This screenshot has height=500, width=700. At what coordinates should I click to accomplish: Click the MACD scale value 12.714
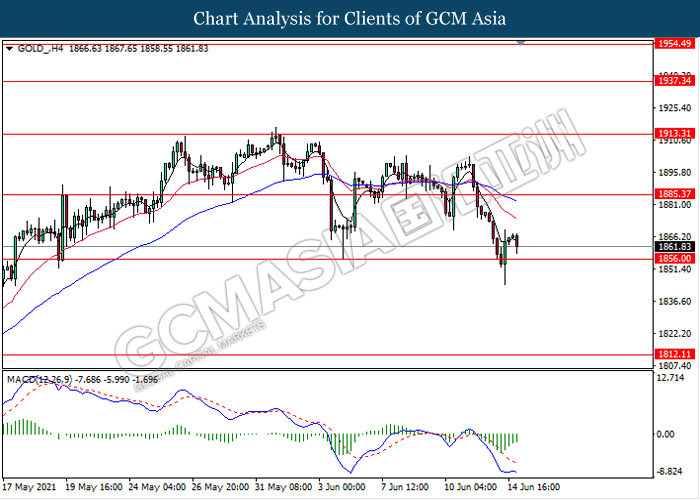[671, 378]
